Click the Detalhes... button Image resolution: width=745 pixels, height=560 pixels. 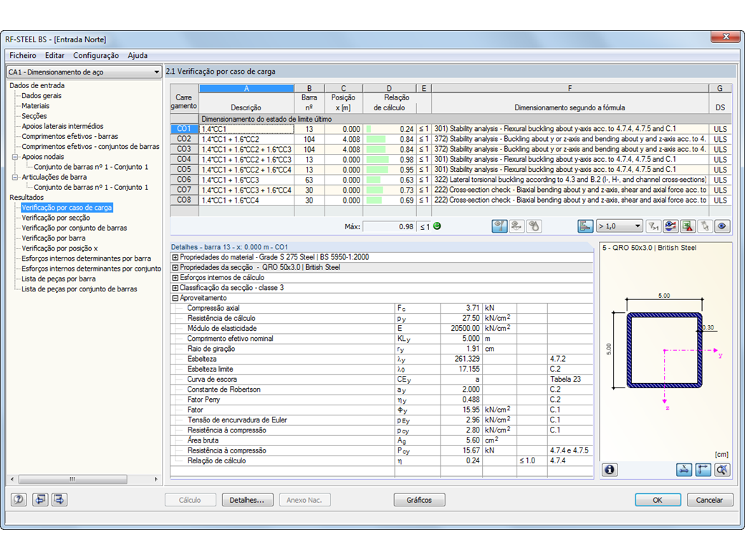click(x=246, y=500)
